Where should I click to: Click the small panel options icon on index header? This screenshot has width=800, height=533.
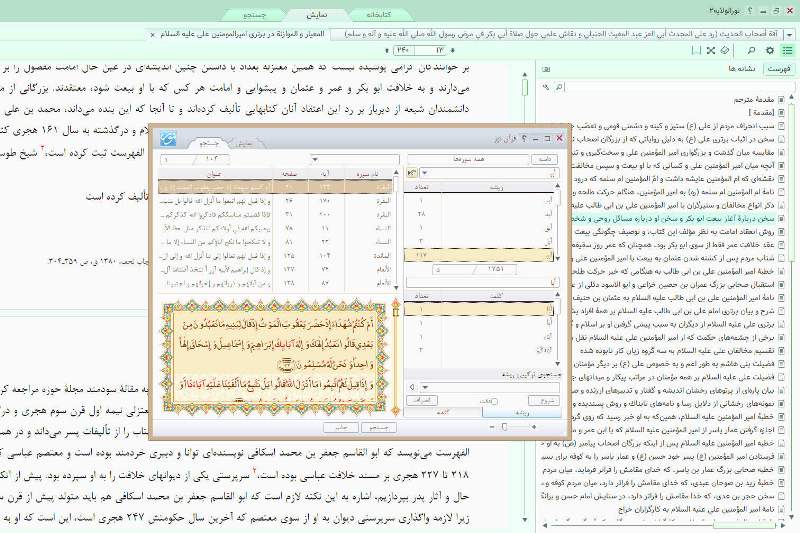546,69
